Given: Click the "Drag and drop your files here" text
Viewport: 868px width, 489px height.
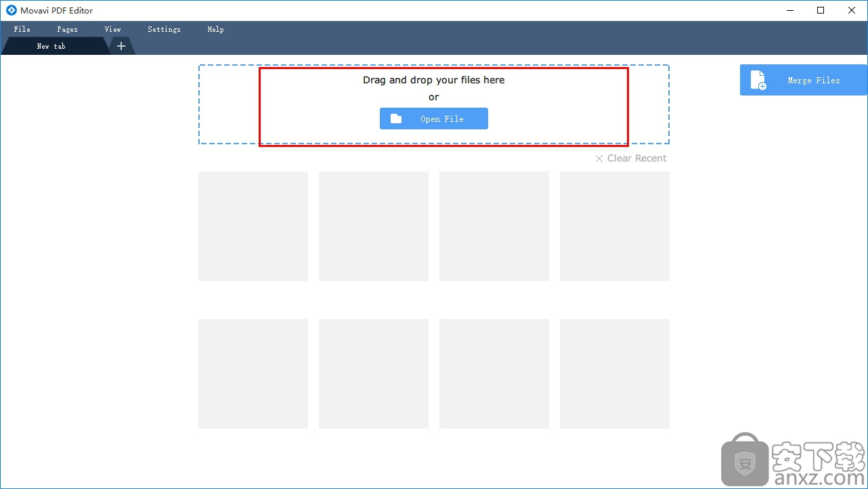Looking at the screenshot, I should (x=434, y=80).
